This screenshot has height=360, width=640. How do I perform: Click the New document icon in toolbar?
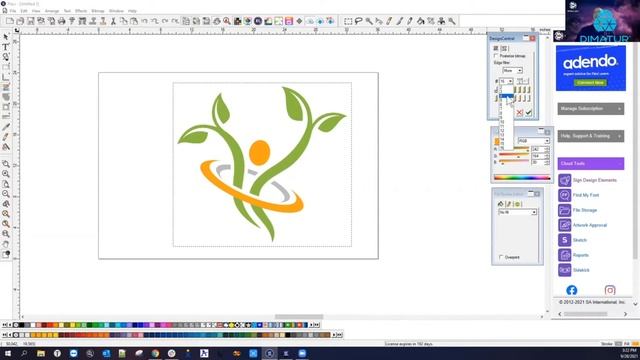[9, 21]
